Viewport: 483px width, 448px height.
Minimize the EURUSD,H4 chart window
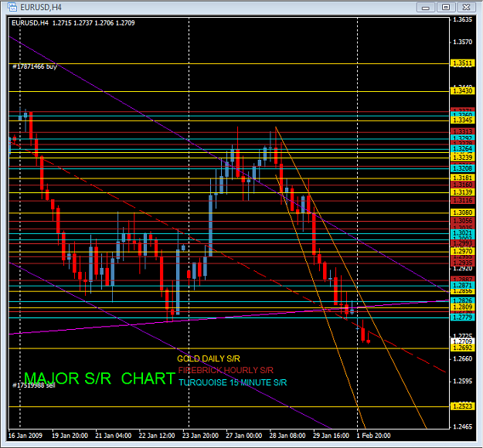coord(425,7)
